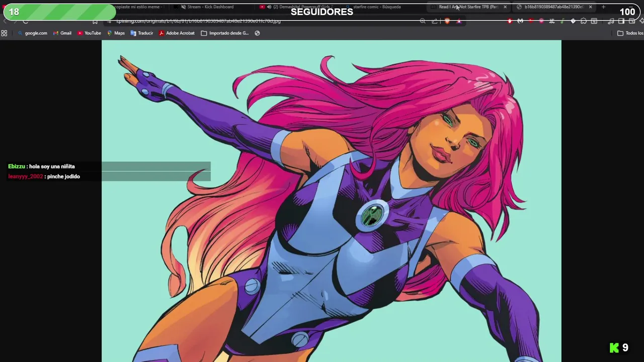Click the username Ebizzu in chat

coord(16,166)
